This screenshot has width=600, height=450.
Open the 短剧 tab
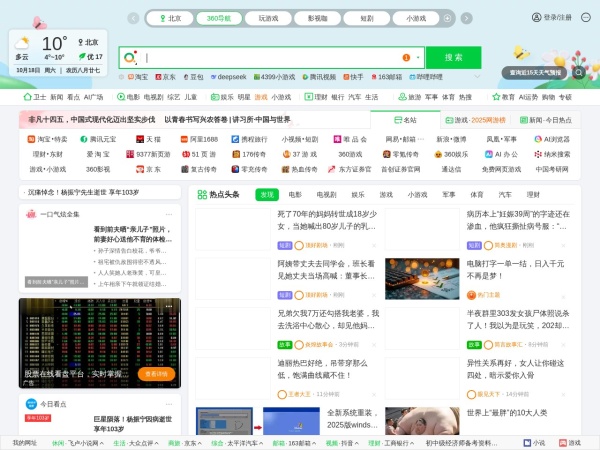click(x=367, y=18)
